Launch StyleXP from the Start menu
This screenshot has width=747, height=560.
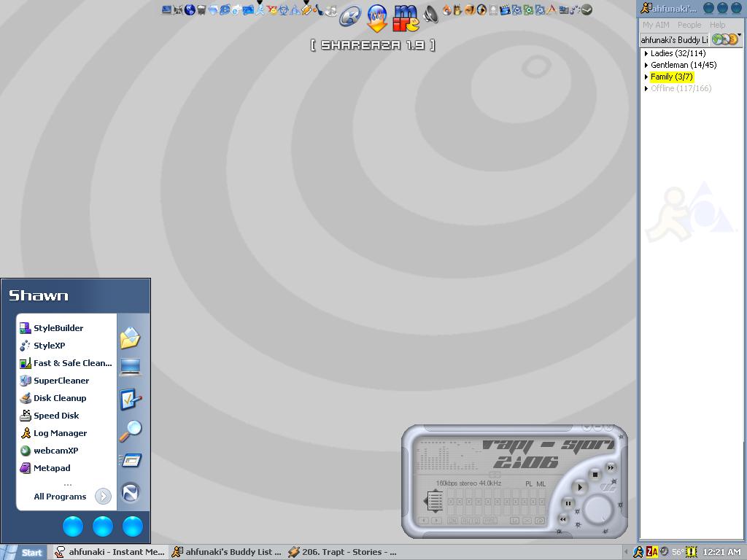pos(49,346)
